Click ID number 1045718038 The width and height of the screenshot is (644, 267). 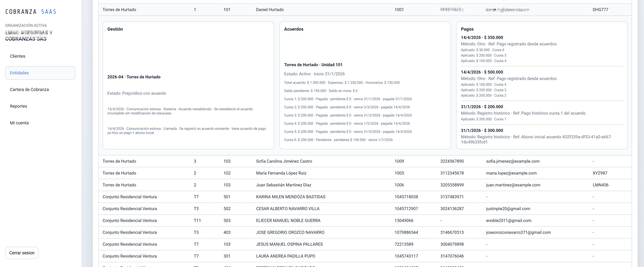pyautogui.click(x=406, y=197)
